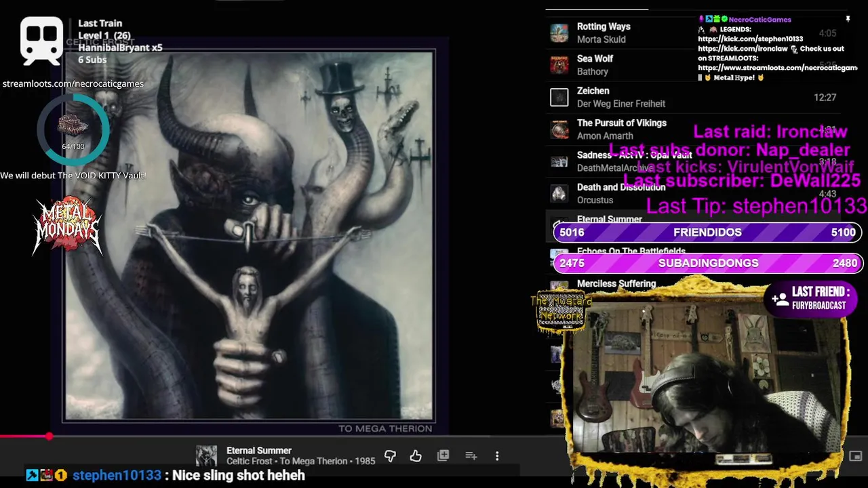Click the small album thumbnail in player bar
Viewport: 868px width, 488px height.
(x=206, y=456)
